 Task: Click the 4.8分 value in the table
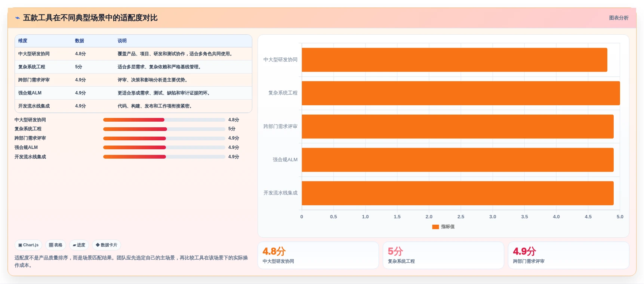80,54
